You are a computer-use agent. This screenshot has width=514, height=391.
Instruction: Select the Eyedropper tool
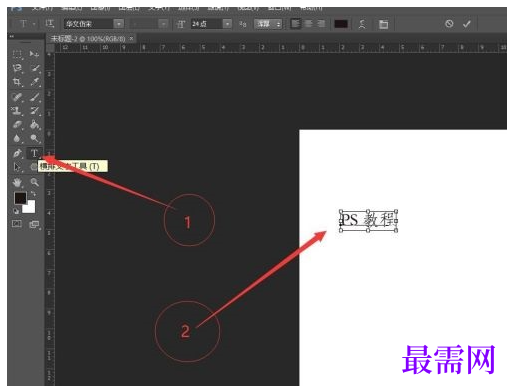click(35, 82)
